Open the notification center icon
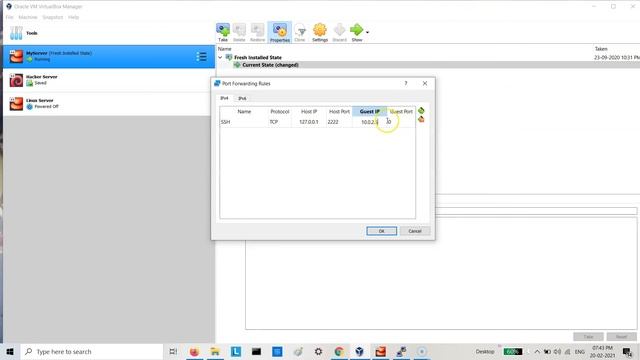The width and height of the screenshot is (640, 360). coord(628,351)
